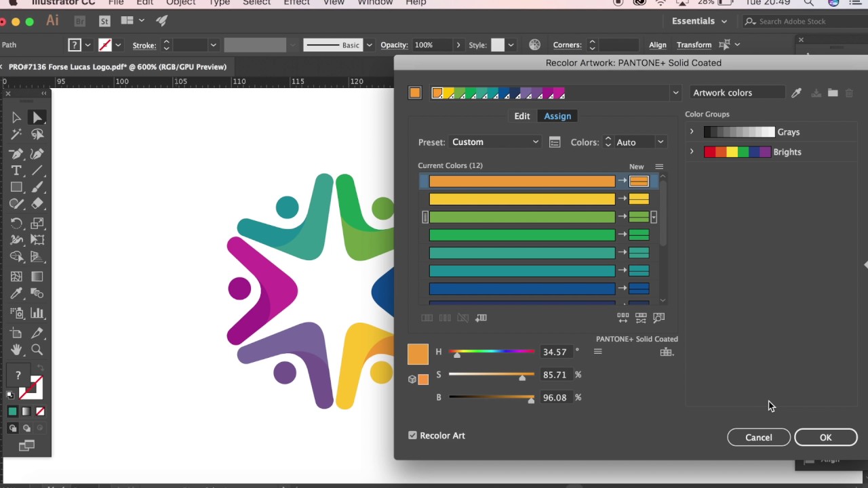The width and height of the screenshot is (868, 488).
Task: Open the Select menu
Action: pyautogui.click(x=256, y=3)
